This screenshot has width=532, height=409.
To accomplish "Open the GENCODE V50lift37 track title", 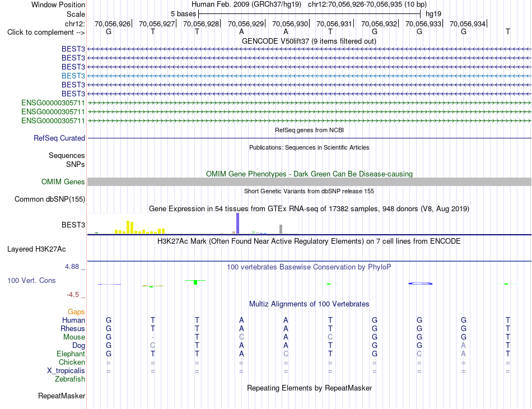I will pos(309,41).
